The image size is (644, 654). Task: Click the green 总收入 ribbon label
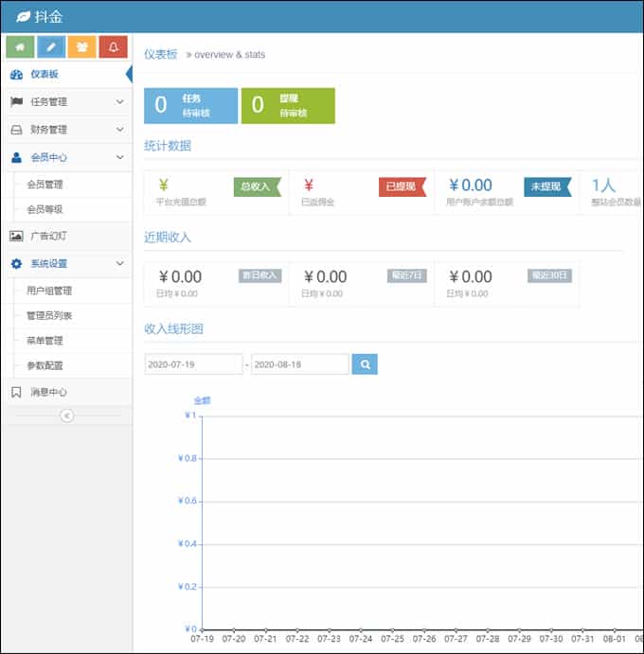pos(257,186)
